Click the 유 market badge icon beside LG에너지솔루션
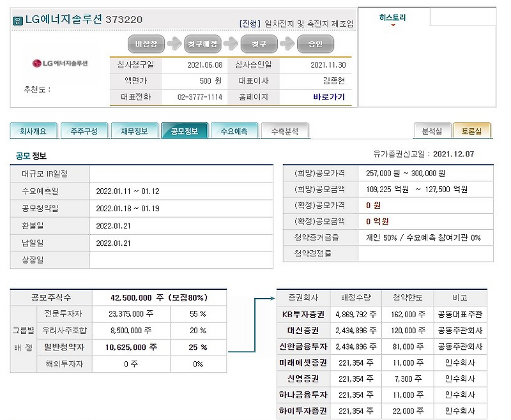The width and height of the screenshot is (511, 420). (x=17, y=20)
